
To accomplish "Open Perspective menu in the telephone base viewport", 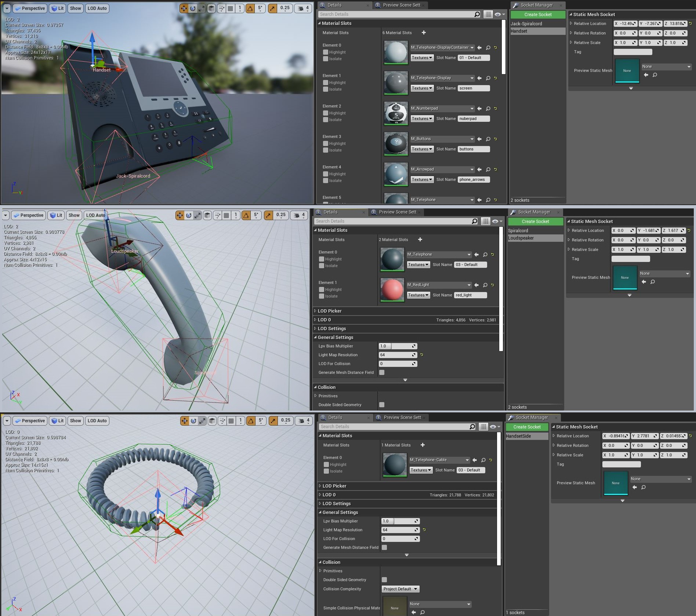I will pyautogui.click(x=30, y=8).
